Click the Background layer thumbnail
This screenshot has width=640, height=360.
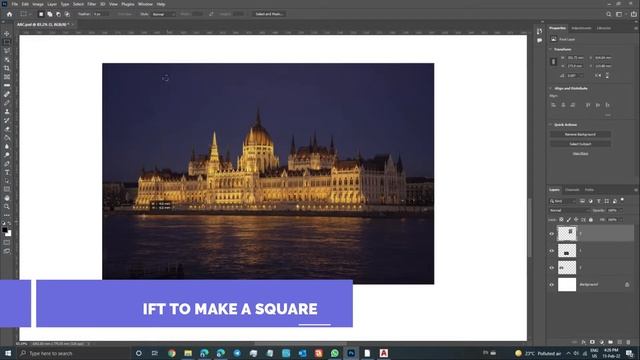pyautogui.click(x=567, y=284)
